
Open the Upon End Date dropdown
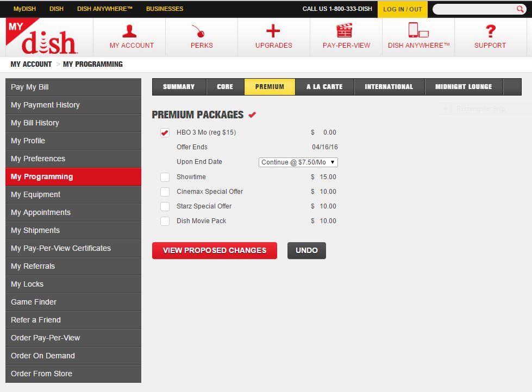[298, 162]
